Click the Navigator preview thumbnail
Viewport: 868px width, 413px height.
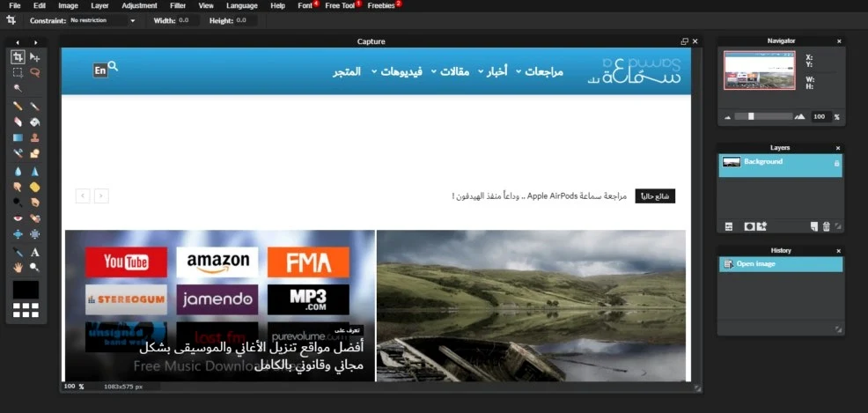point(760,70)
